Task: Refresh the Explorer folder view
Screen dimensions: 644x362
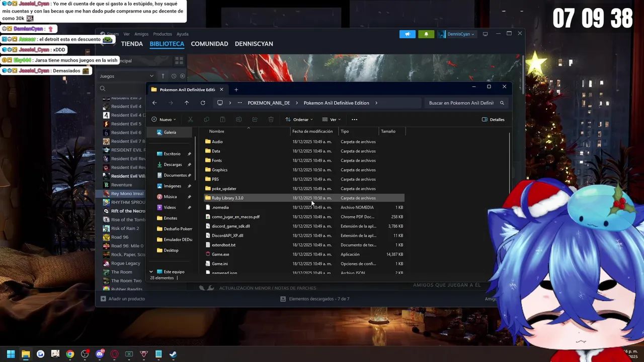Action: pos(203,103)
